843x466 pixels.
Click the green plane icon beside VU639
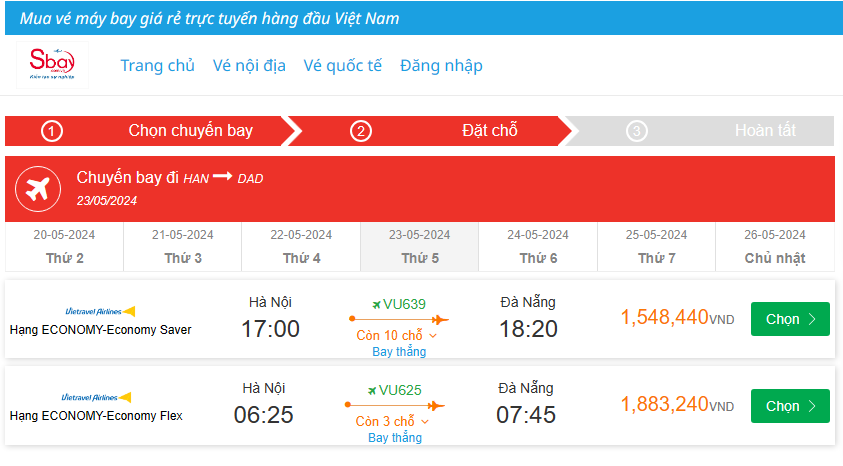[376, 304]
